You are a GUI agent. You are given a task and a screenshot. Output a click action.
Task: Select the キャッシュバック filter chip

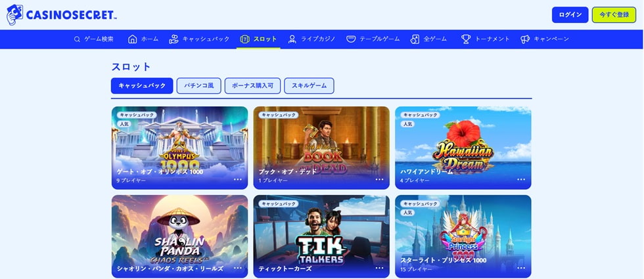(142, 86)
